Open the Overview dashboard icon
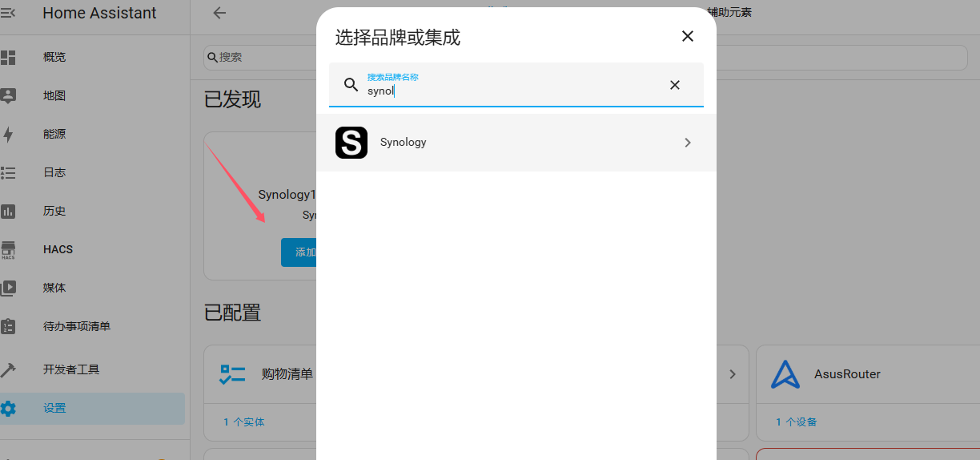 [x=8, y=57]
